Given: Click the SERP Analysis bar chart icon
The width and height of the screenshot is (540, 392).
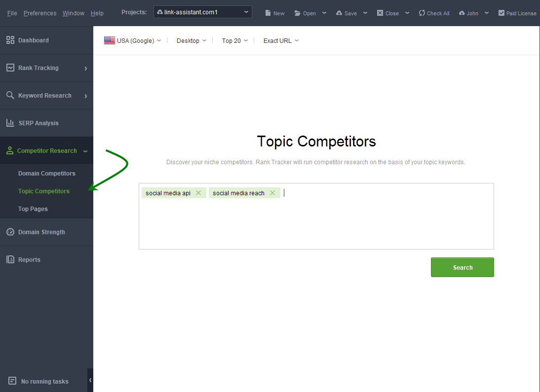Looking at the screenshot, I should tap(10, 123).
